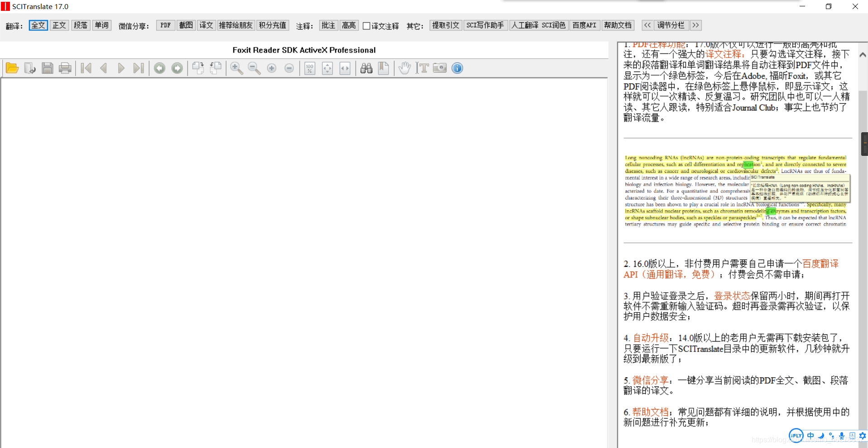Click the 提取引文 button
The image size is (868, 448).
446,25
